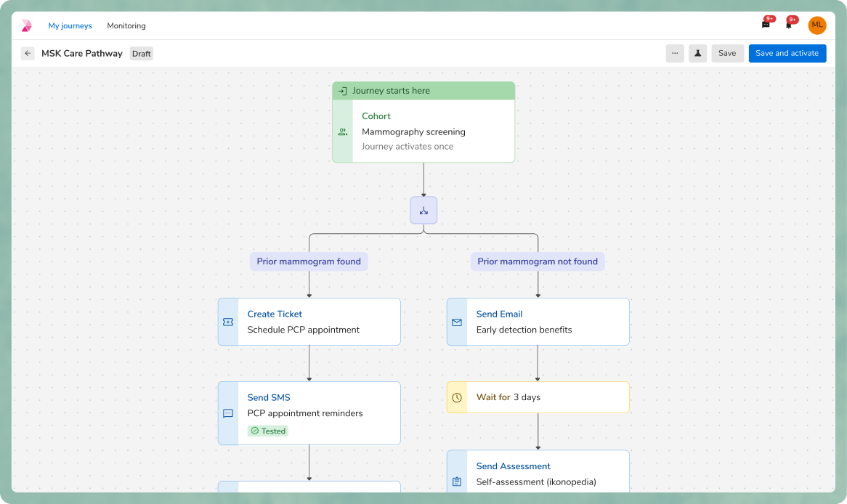Click the Draft status badge
Screen dimensions: 847x504
(142, 54)
